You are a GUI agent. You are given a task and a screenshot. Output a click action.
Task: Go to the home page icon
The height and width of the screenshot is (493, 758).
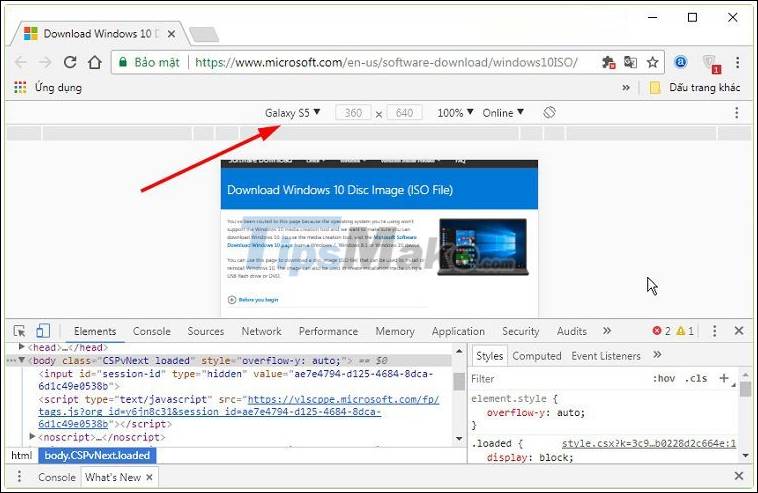pos(95,62)
